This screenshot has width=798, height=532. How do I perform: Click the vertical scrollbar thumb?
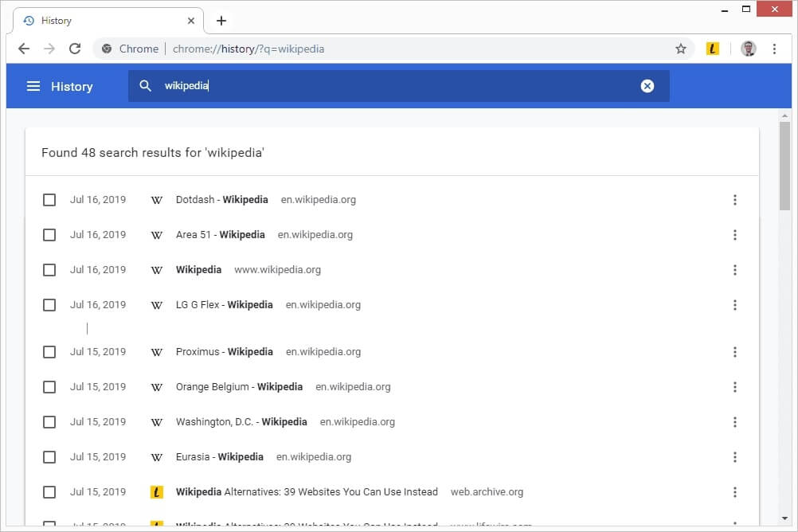click(784, 166)
